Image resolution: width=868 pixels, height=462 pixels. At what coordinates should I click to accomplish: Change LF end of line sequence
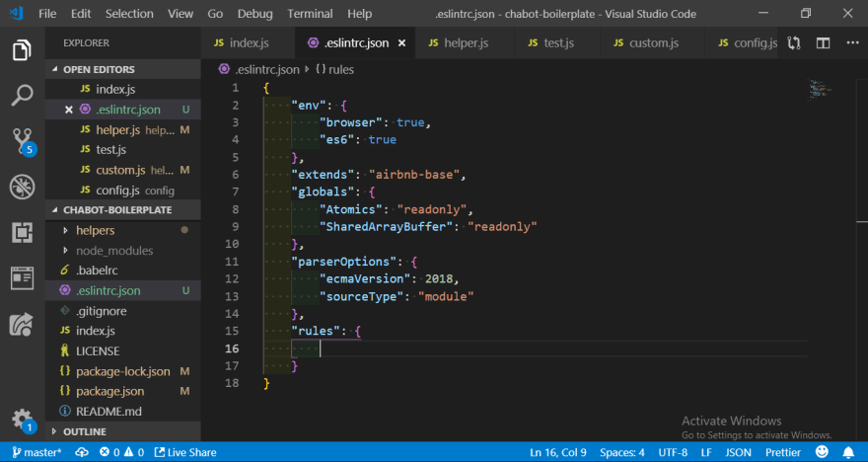coord(706,452)
